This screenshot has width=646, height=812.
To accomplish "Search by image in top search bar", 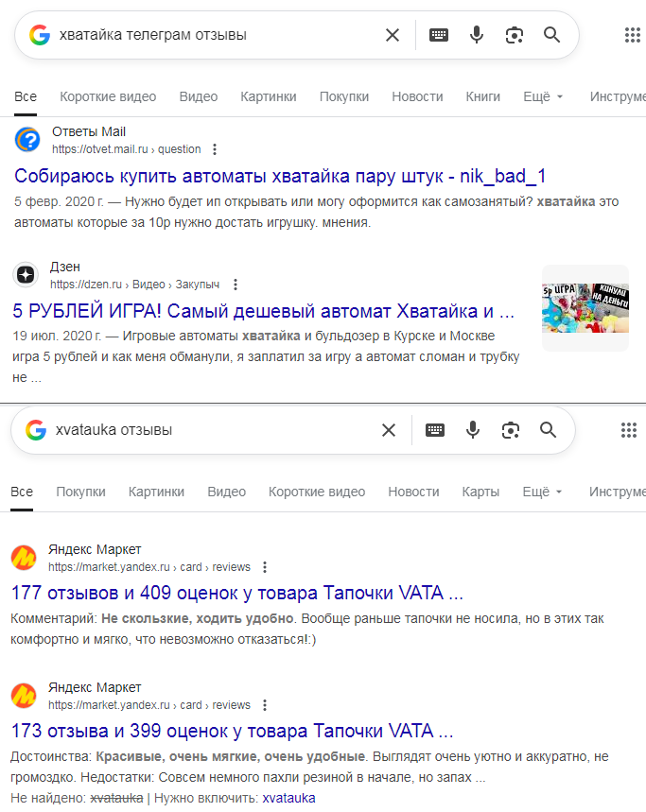I will tap(514, 35).
